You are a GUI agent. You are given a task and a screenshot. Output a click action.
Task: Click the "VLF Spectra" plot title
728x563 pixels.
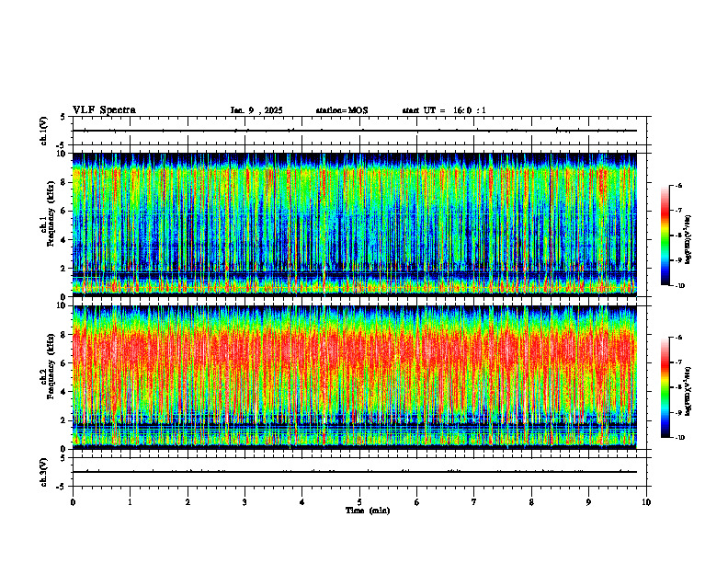coord(104,110)
